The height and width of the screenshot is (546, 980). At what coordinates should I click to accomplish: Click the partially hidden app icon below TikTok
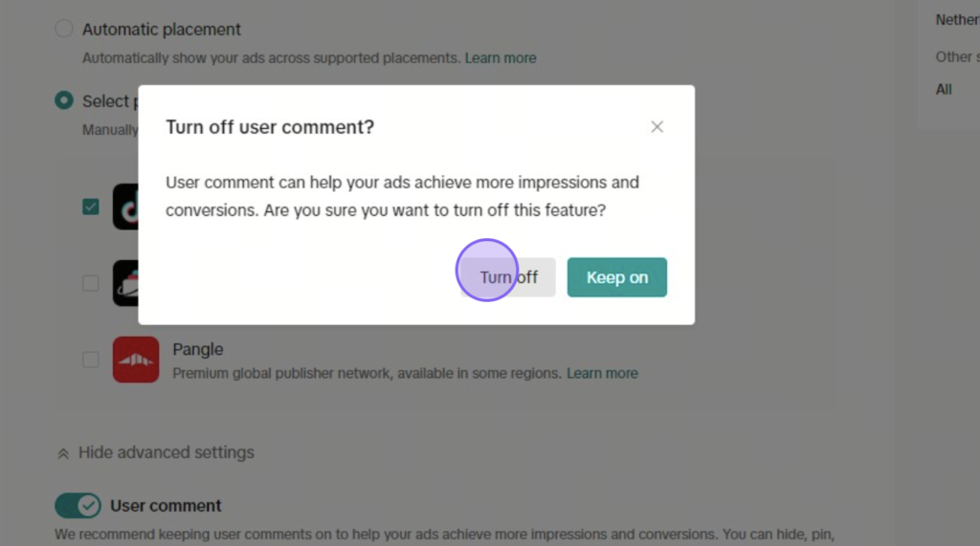(125, 283)
